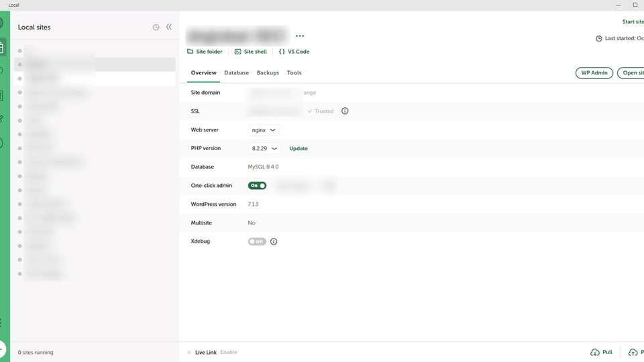Click the Open site button
Image resolution: width=644 pixels, height=362 pixels.
click(x=631, y=73)
